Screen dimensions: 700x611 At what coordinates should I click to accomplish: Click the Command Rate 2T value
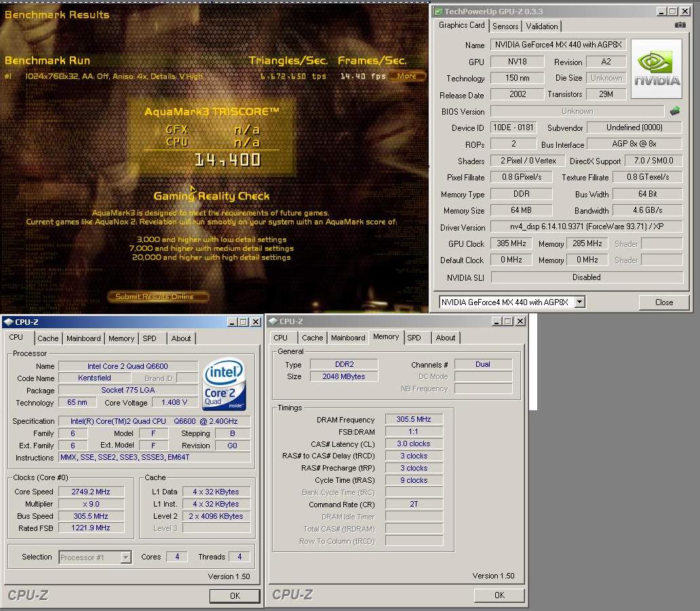point(413,505)
